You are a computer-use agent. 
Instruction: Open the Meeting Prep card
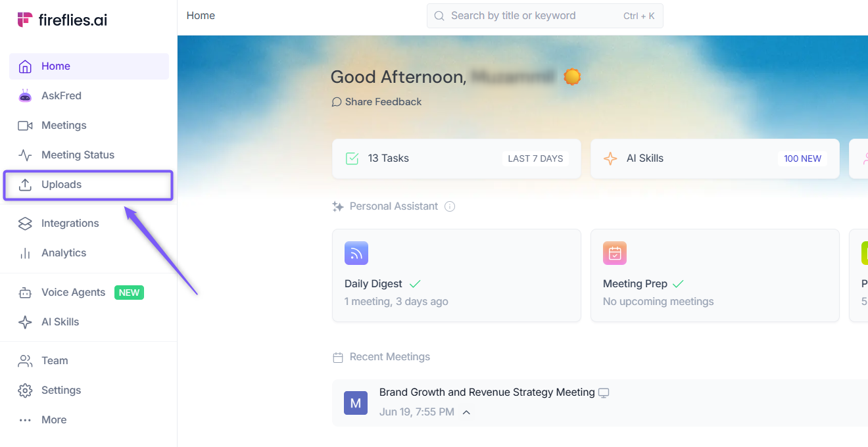pyautogui.click(x=715, y=275)
